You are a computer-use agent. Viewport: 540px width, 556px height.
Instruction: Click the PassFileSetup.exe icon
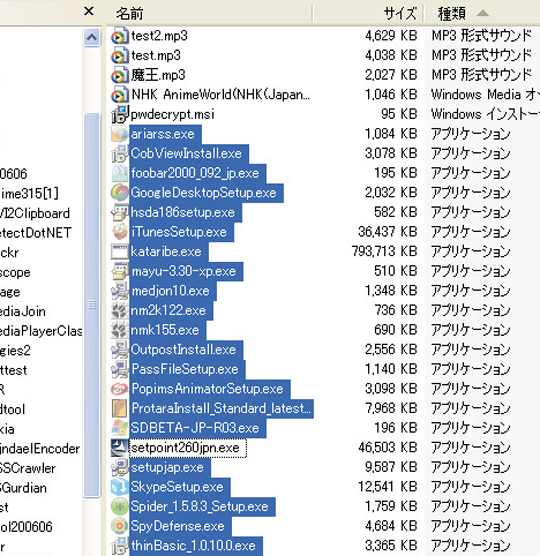click(x=119, y=369)
